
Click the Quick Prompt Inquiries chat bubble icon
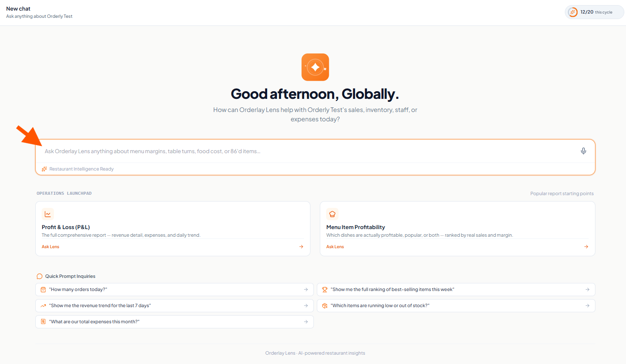coord(39,276)
